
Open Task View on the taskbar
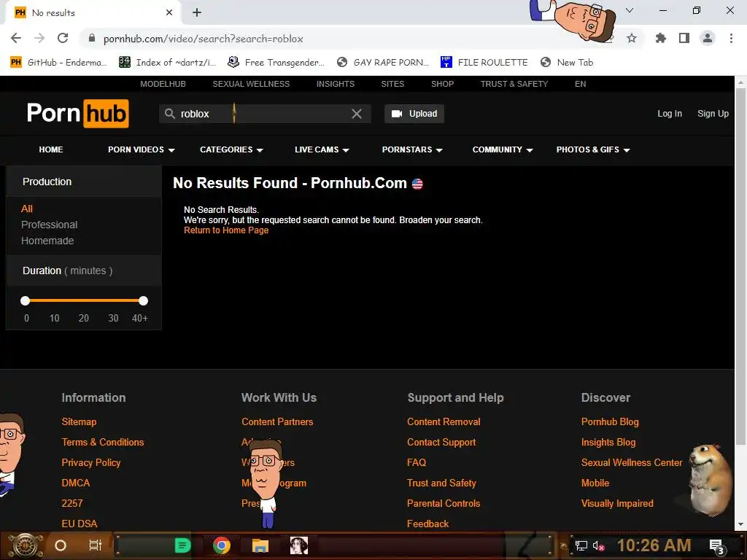(x=95, y=545)
